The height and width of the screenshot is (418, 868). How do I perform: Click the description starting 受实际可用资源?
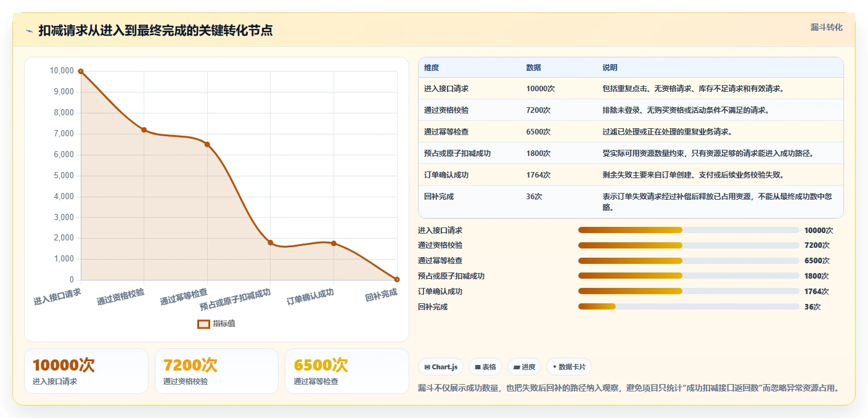pyautogui.click(x=708, y=154)
